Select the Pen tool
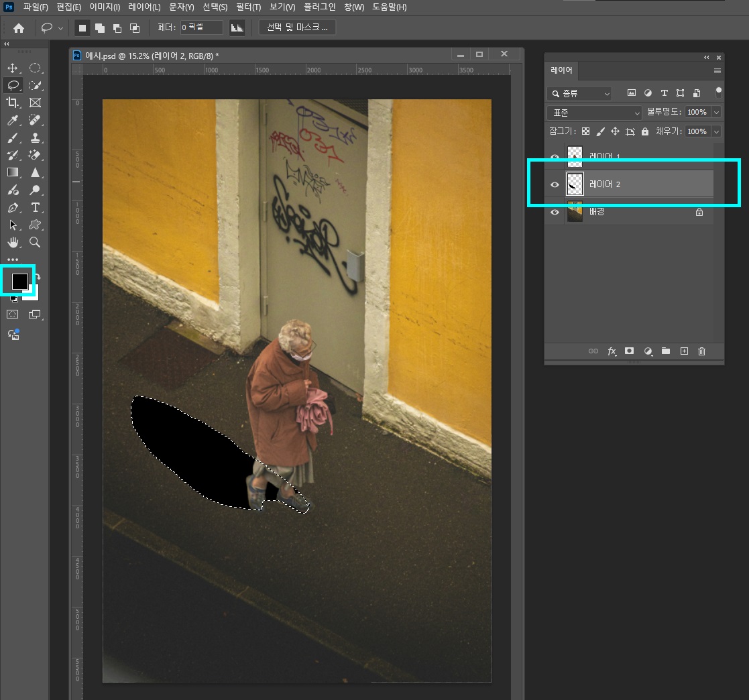This screenshot has width=749, height=700. (13, 208)
